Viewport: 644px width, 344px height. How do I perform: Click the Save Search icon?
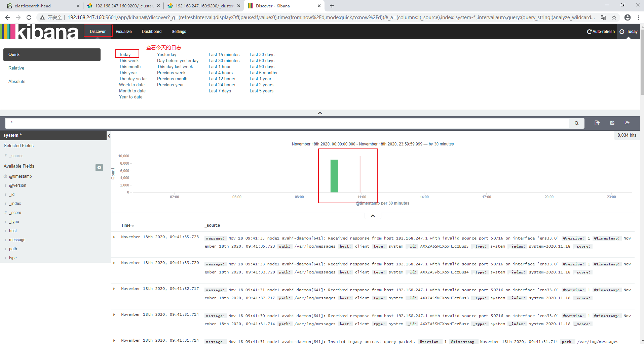coord(612,123)
